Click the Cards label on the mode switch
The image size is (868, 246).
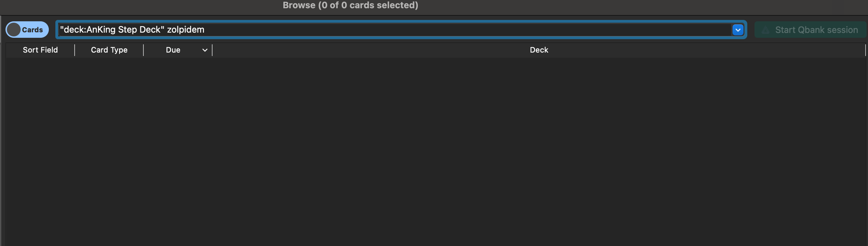pyautogui.click(x=32, y=30)
